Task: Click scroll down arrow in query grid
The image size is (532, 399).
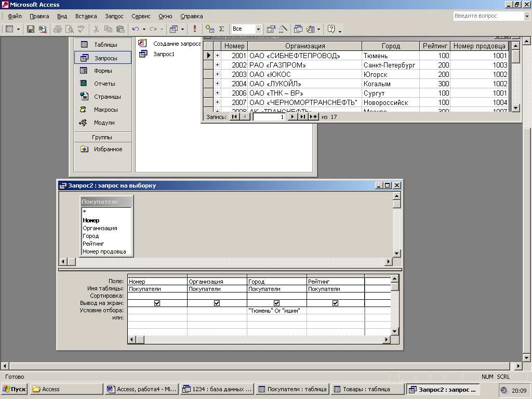Action: (395, 331)
